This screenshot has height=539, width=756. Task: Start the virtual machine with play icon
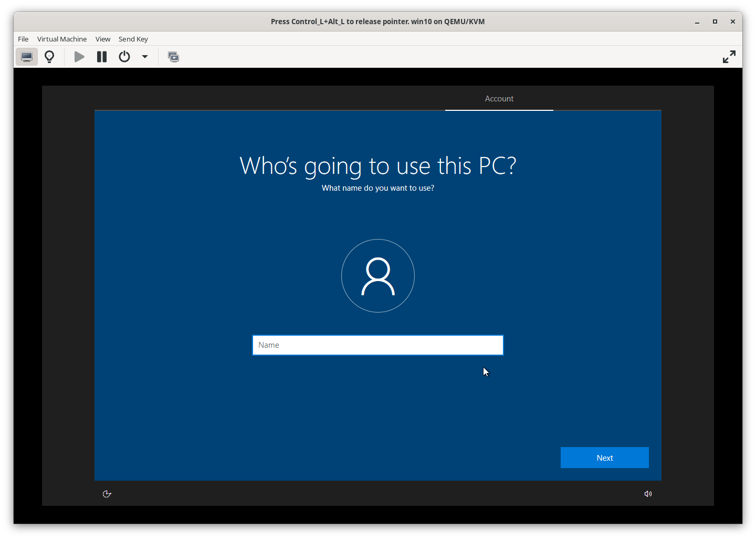[x=79, y=57]
